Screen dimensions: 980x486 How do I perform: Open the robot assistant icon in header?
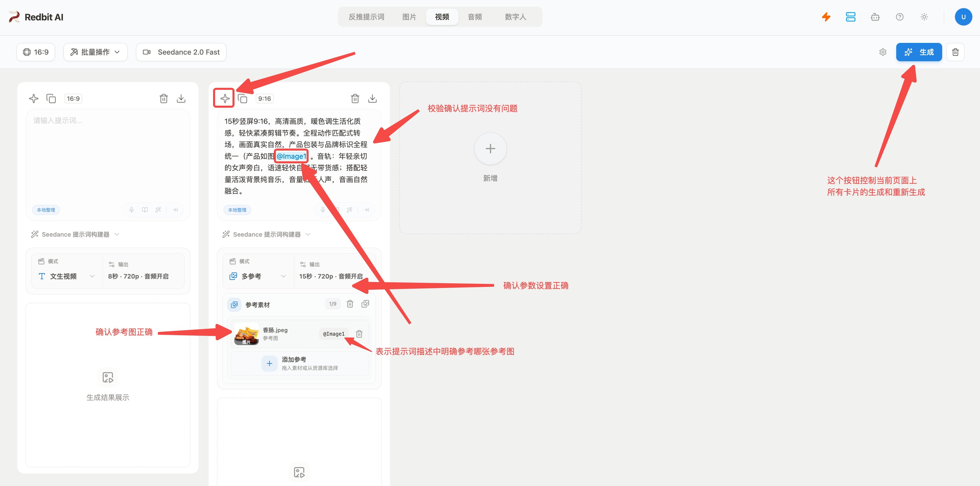(x=875, y=17)
